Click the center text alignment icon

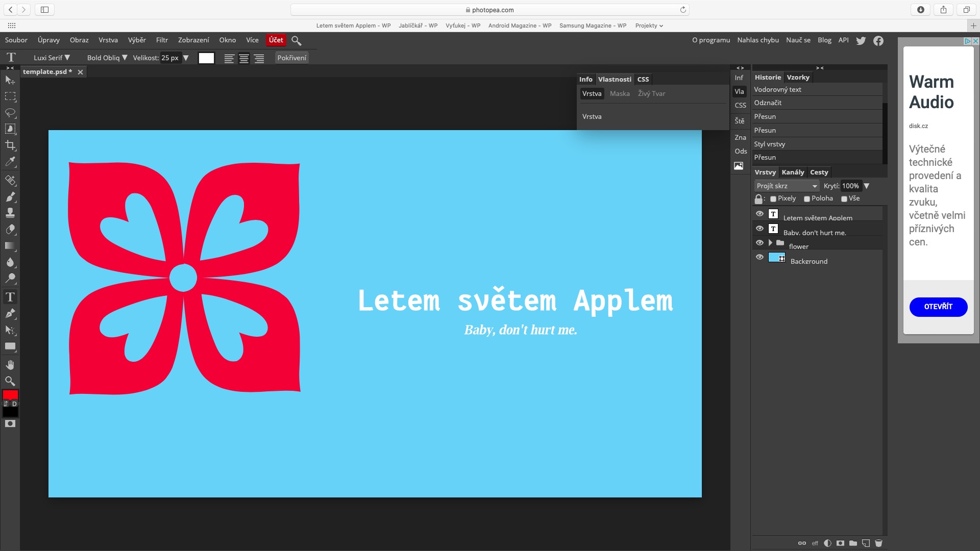pyautogui.click(x=244, y=59)
